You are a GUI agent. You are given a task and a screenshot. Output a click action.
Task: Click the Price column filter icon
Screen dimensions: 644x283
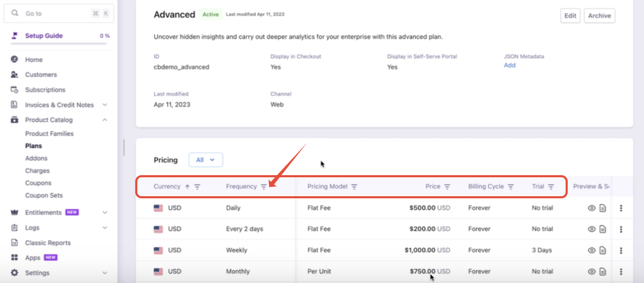coord(447,187)
